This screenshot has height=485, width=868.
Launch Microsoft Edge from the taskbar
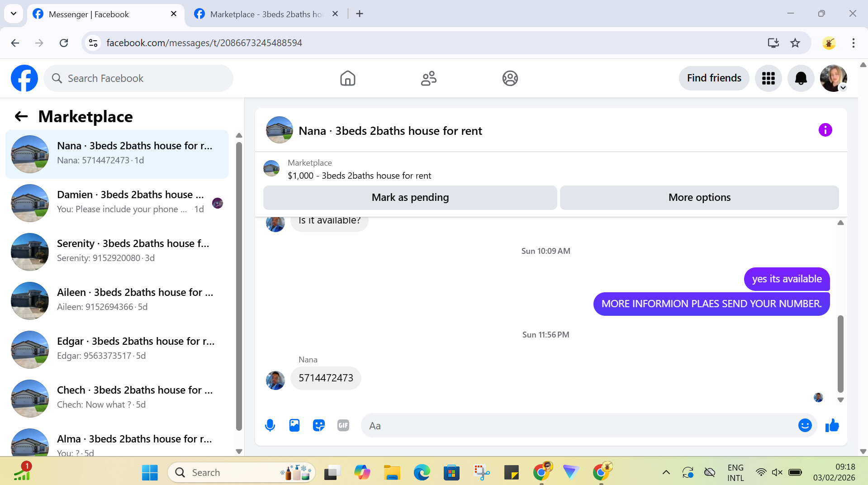point(422,473)
